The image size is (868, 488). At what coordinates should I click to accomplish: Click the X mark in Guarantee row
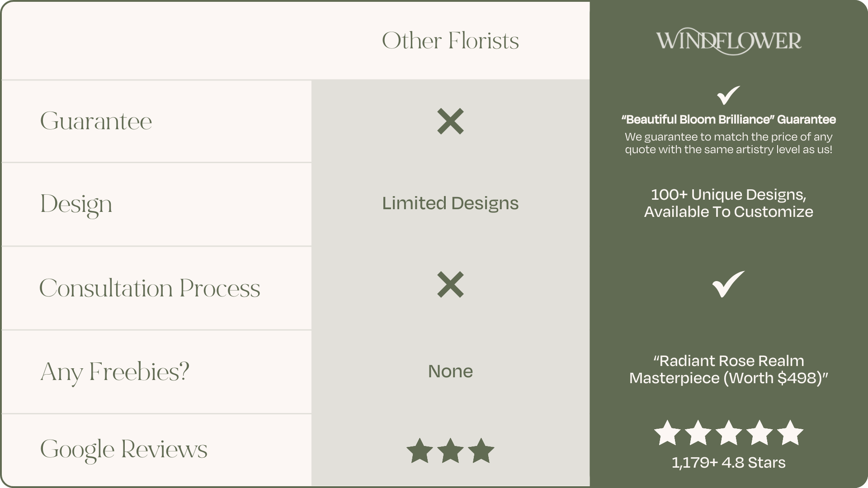[x=450, y=121]
